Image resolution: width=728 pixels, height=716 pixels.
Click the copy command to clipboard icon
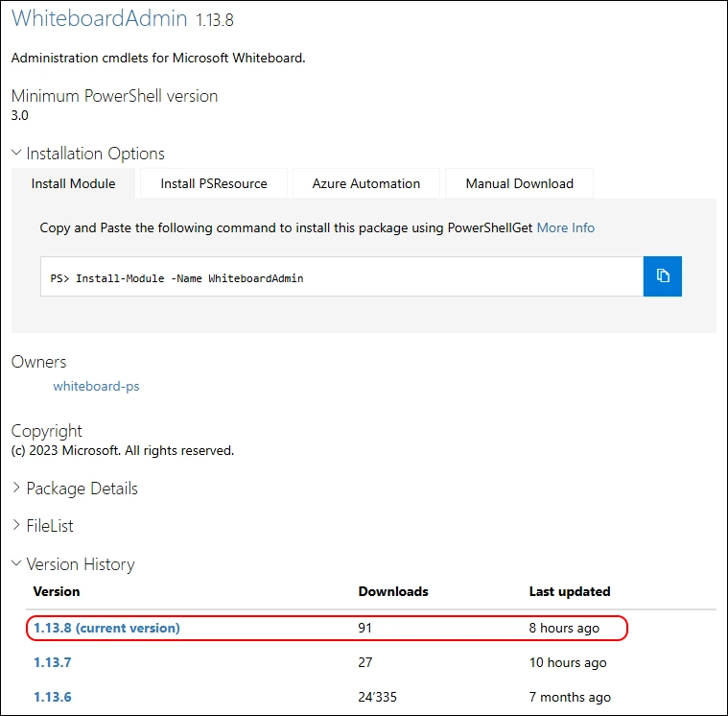tap(662, 276)
